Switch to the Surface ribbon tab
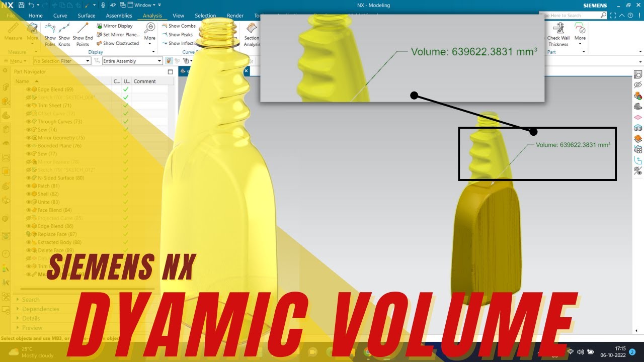The image size is (644, 362). [x=87, y=16]
